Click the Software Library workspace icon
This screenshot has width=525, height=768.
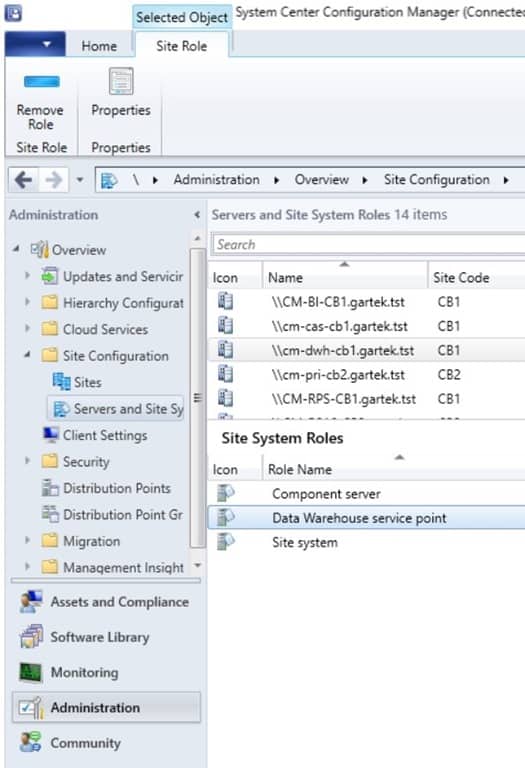coord(31,637)
